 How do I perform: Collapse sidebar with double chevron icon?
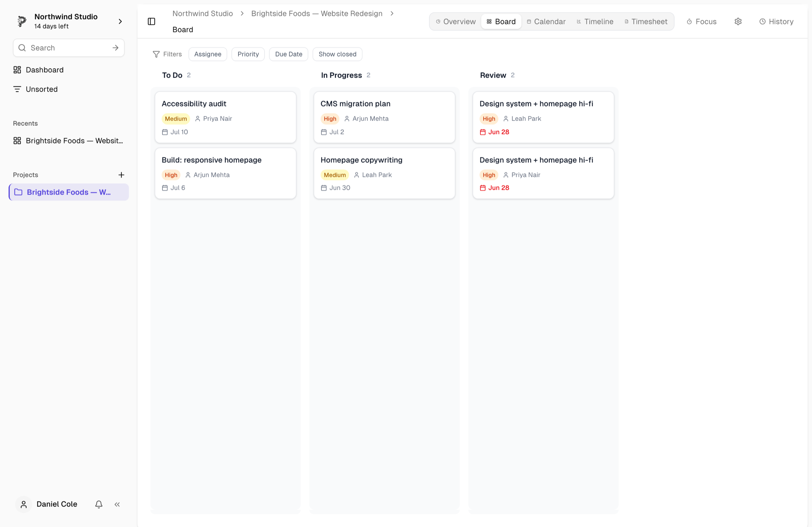tap(117, 504)
